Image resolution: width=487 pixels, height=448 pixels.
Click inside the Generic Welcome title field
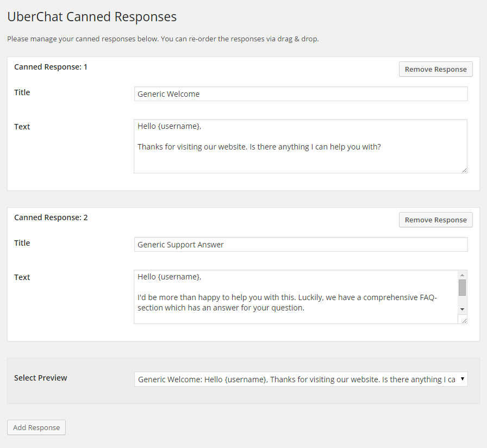click(301, 94)
